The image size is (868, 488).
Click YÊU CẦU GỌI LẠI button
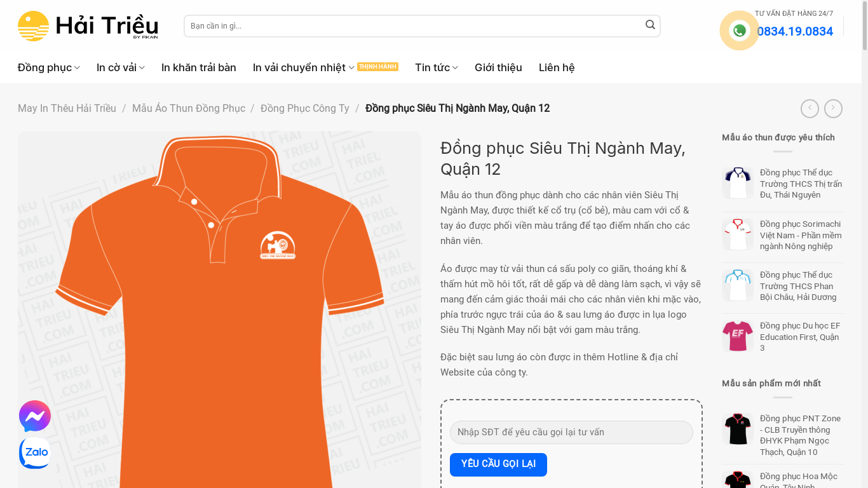[498, 464]
